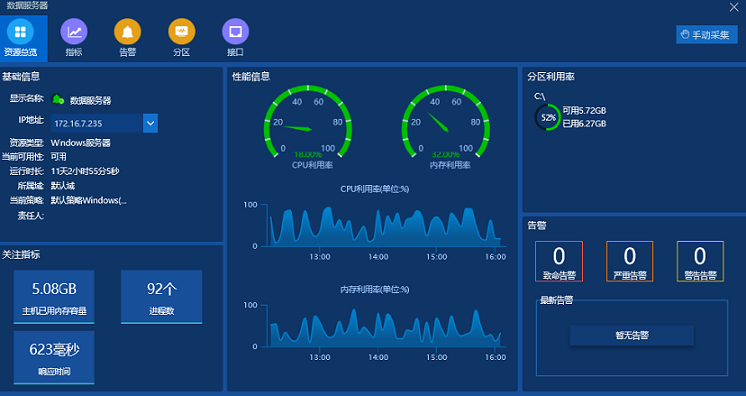Screen dimensions: 746x396
Task: Click the 最新告警 group label
Action: point(556,300)
